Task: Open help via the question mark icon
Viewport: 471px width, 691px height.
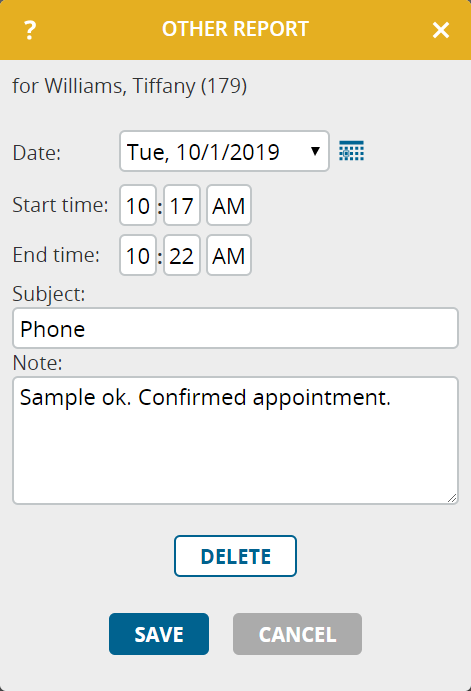Action: (30, 30)
